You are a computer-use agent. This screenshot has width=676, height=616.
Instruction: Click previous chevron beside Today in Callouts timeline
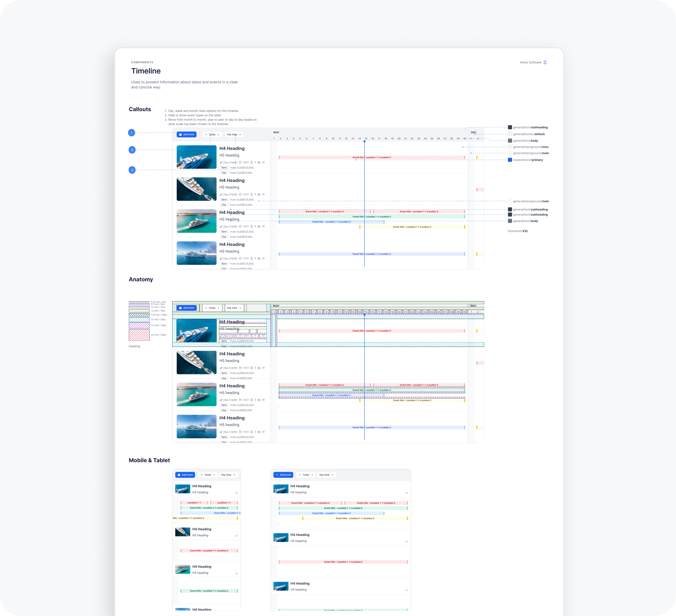[206, 135]
